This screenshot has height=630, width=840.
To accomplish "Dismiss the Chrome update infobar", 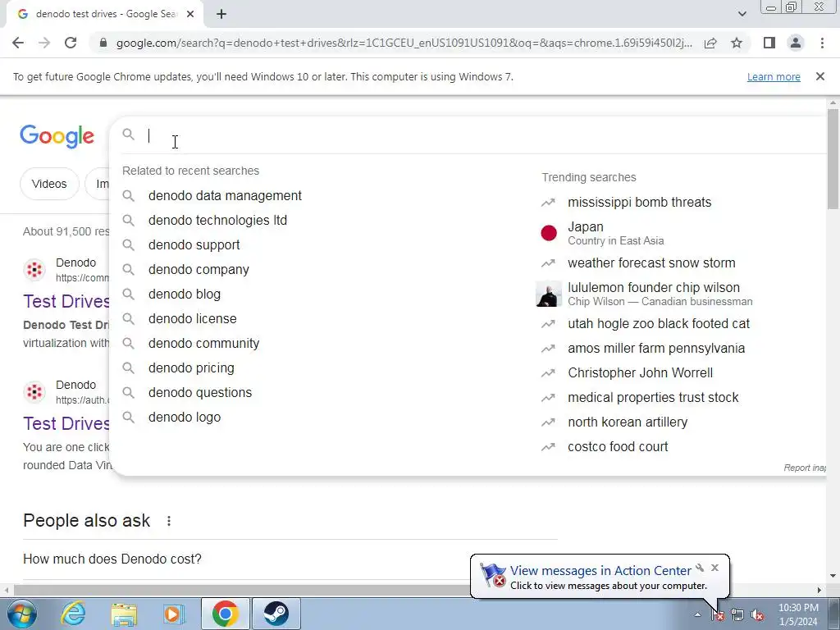I will pyautogui.click(x=819, y=76).
